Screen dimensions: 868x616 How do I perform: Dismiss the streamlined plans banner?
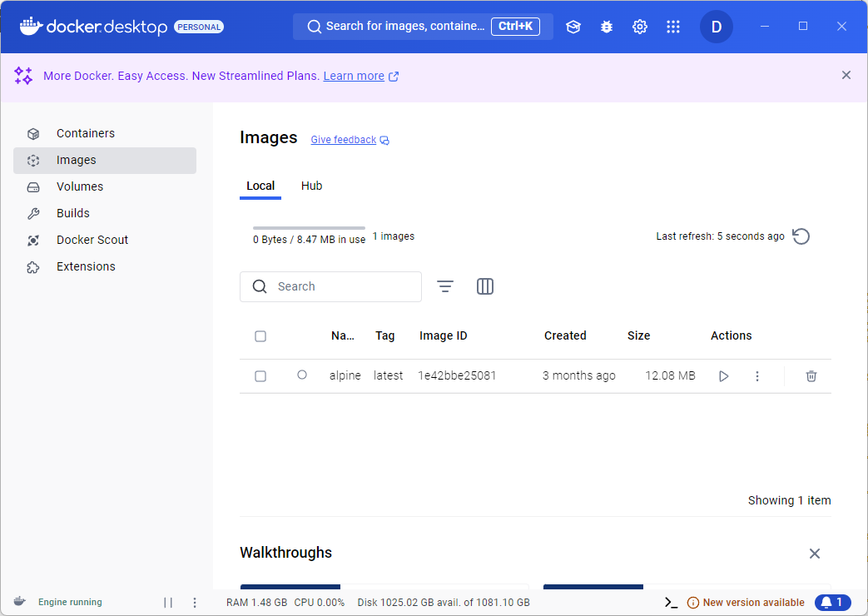click(846, 76)
